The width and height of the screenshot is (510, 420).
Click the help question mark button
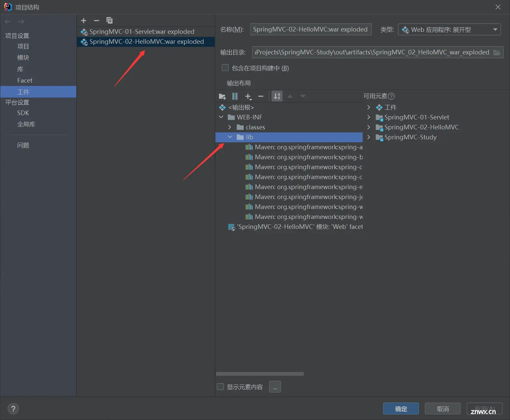click(x=13, y=409)
